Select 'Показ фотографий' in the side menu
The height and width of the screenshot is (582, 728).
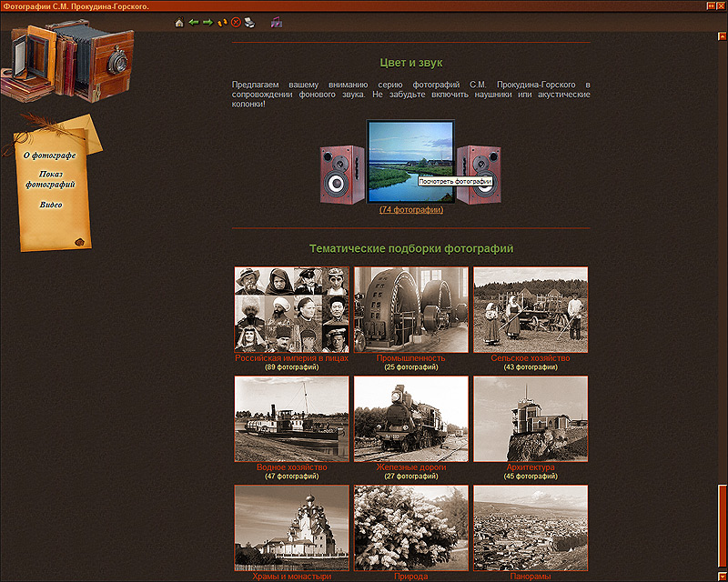[x=50, y=179]
